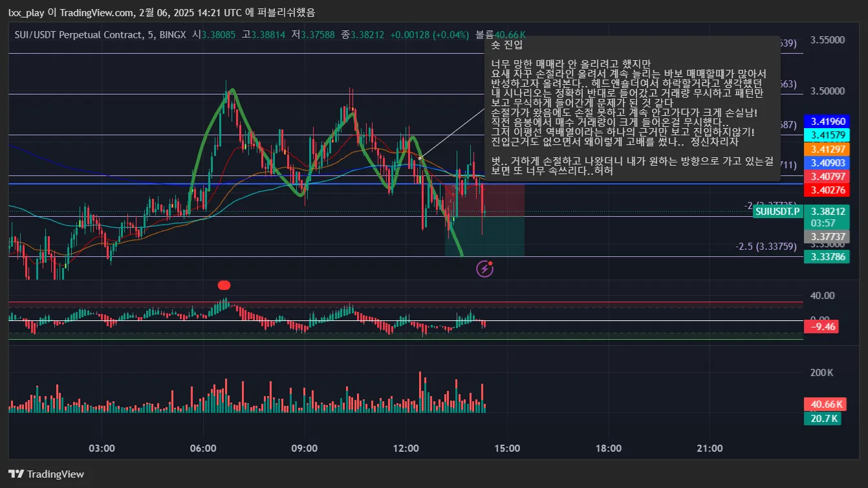Viewport: 868px width, 488px height.
Task: Click the TradingView logo at bottom
Action: click(x=46, y=474)
